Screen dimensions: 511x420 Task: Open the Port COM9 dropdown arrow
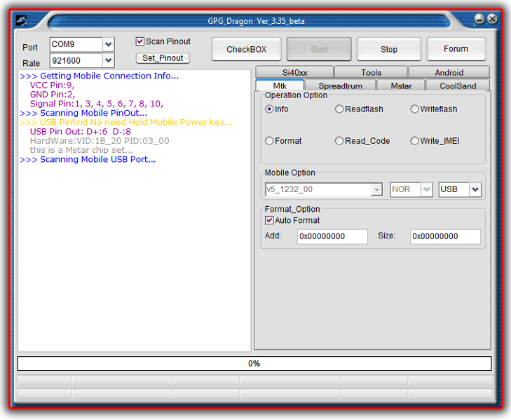[109, 44]
